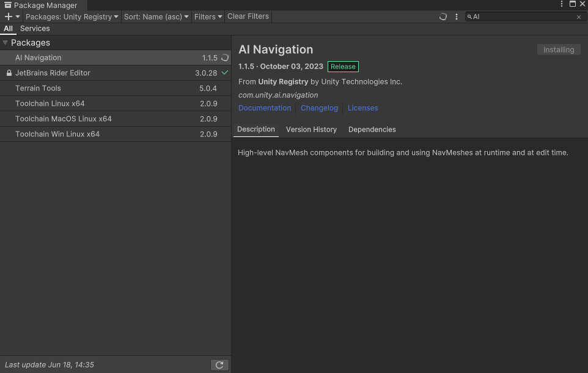The width and height of the screenshot is (588, 373).
Task: Collapse the Packages group triangle
Action: click(6, 43)
